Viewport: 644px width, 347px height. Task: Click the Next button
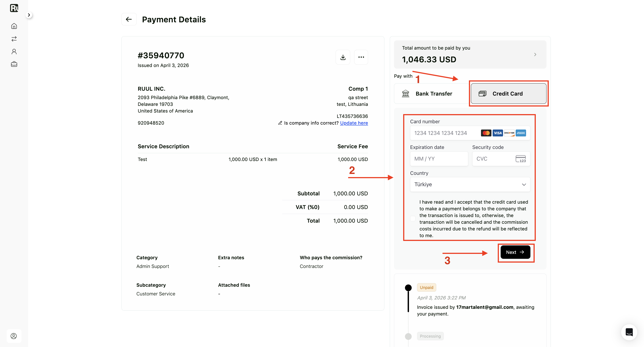[515, 252]
